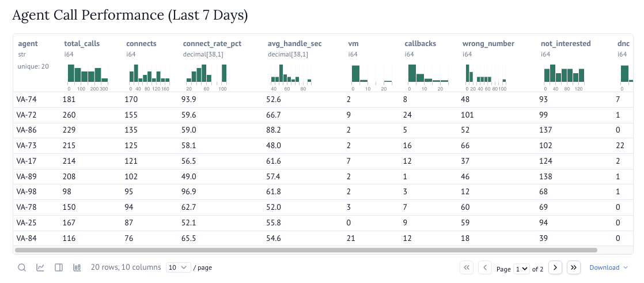
Task: Jump to the last page
Action: pos(573,267)
